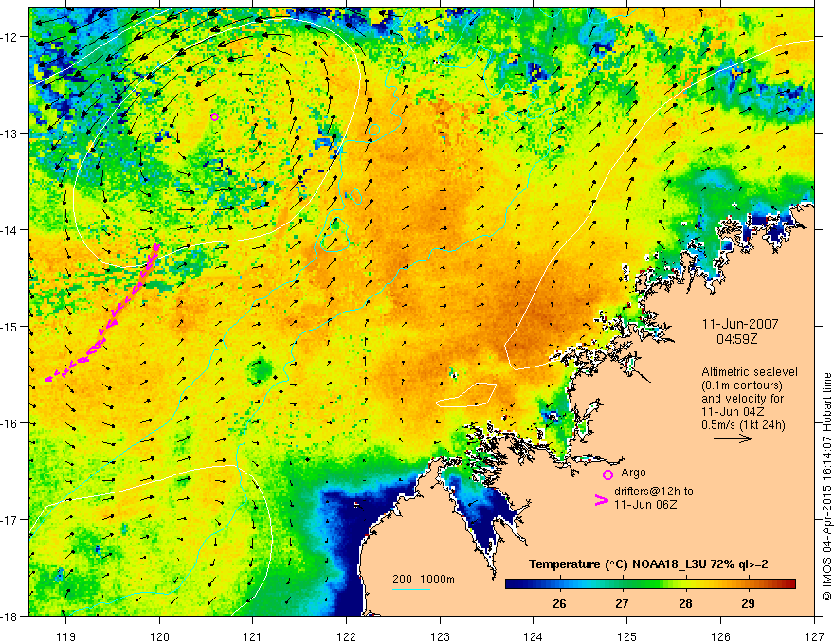Click the cyan bathymetry legend line sample

click(x=411, y=589)
